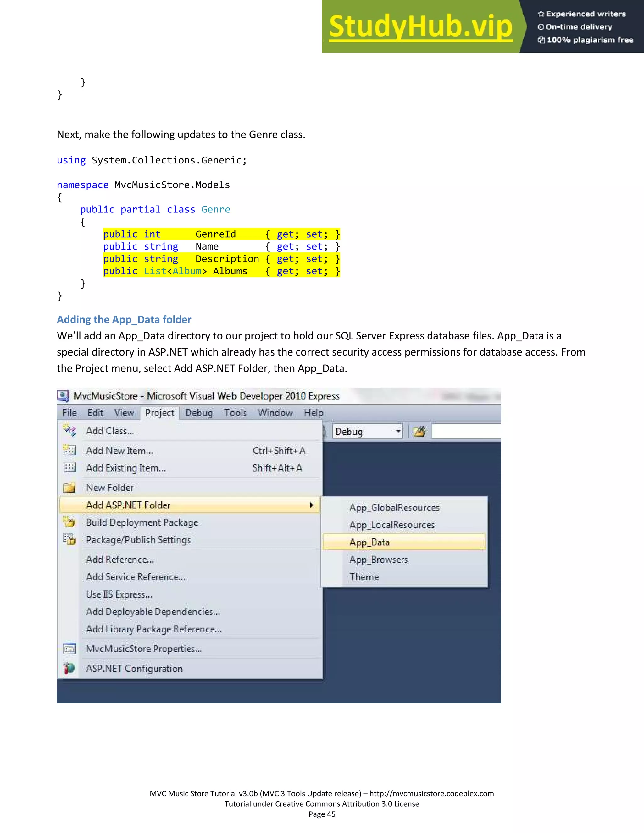Choose Add Class... from Project menu
Viewport: 644px width, 833px height.
(x=190, y=431)
